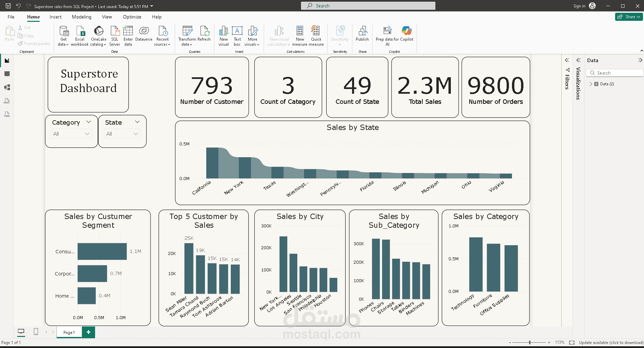Search fields in Data pane
This screenshot has height=348, width=644.
point(615,73)
